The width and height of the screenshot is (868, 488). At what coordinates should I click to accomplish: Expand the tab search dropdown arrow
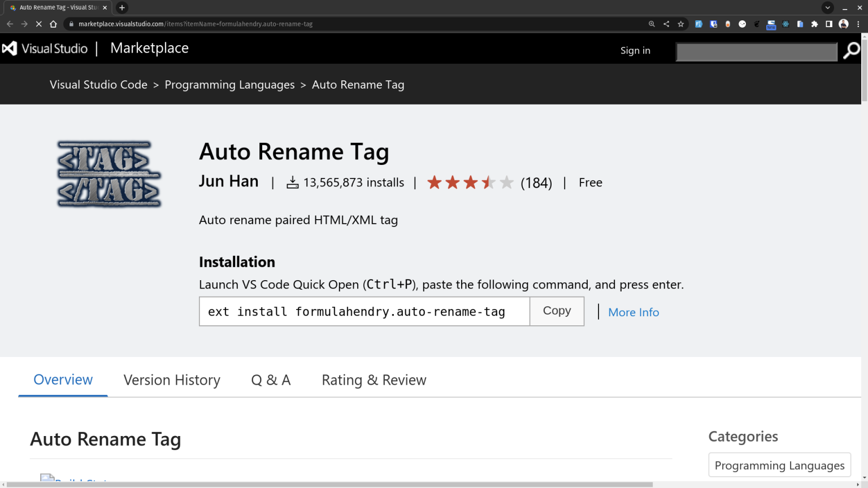coord(827,8)
